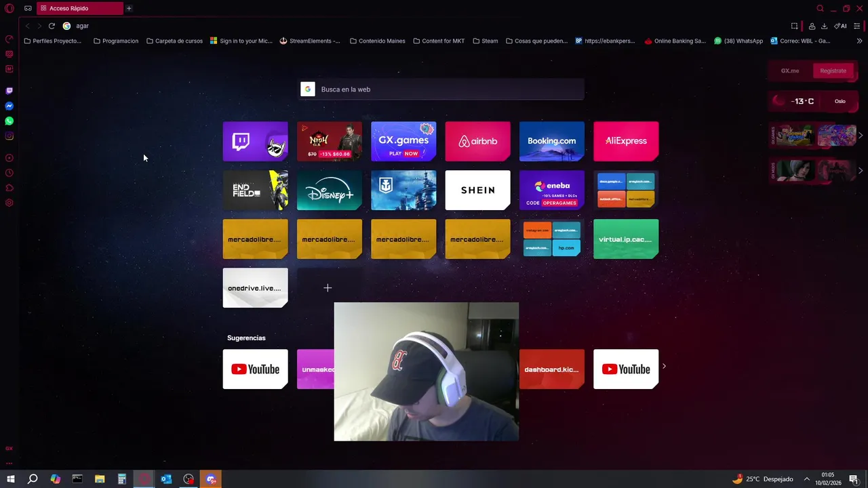Open Extensions cube icon in sidebar
The width and height of the screenshot is (868, 488).
click(x=9, y=188)
